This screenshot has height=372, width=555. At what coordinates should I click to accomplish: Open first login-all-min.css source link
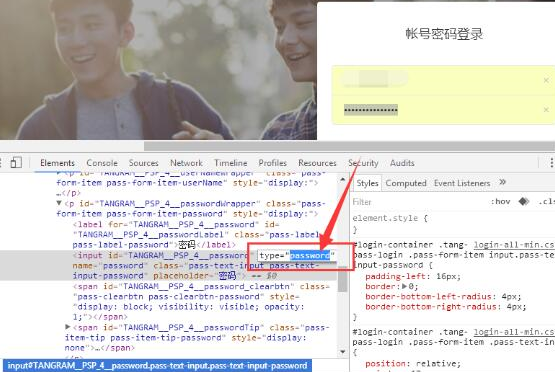click(514, 245)
